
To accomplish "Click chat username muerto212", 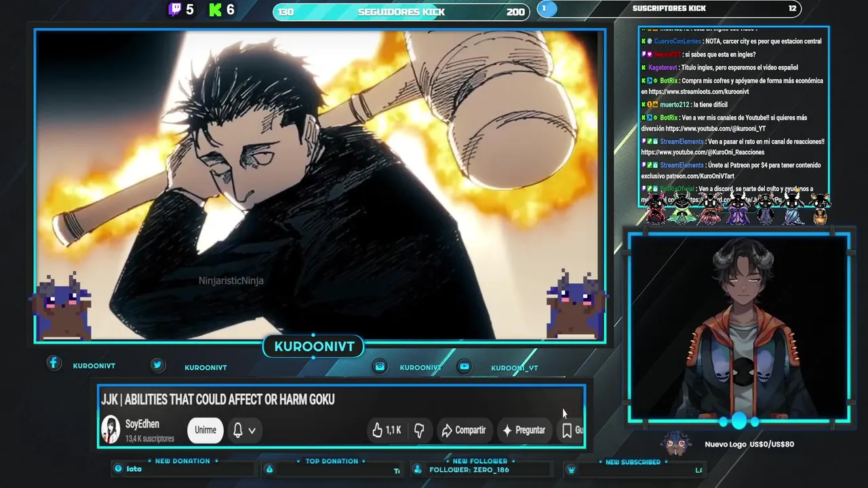I will coord(675,105).
